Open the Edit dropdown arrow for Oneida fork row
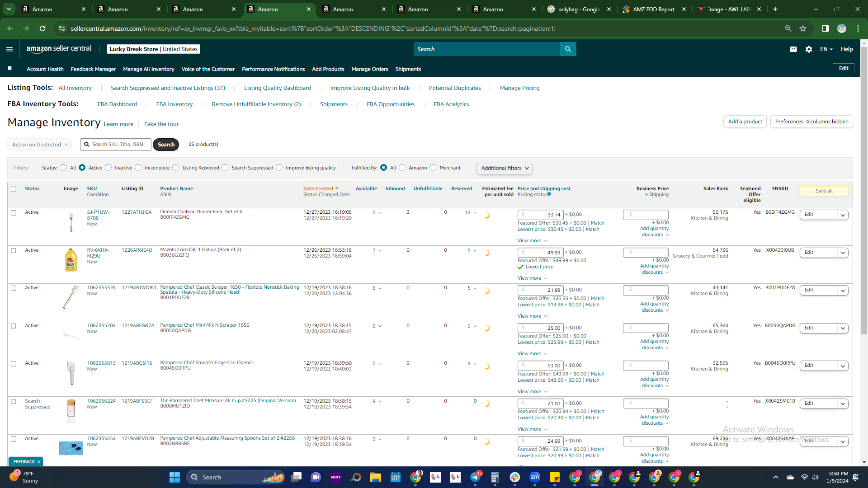This screenshot has width=868, height=488. click(843, 215)
